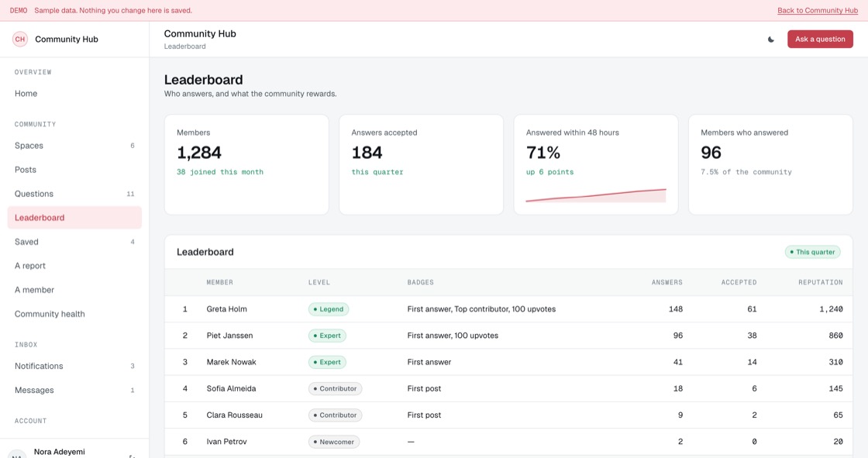Click the Leaderboard breadcrumb under Community Hub
Image resolution: width=868 pixels, height=458 pixels.
click(x=185, y=46)
